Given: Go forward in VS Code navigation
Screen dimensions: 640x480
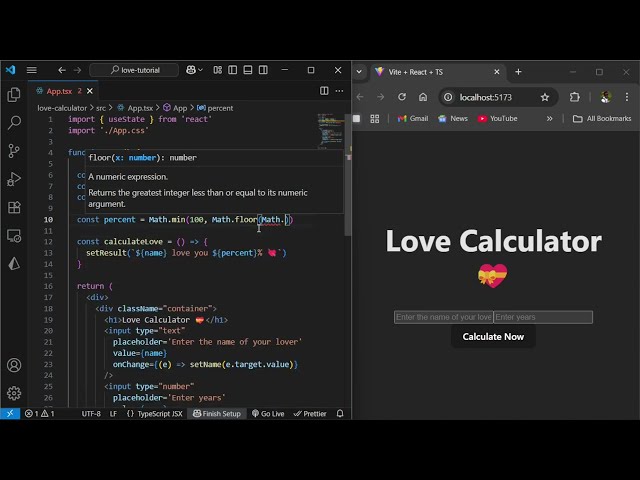Looking at the screenshot, I should 78,70.
